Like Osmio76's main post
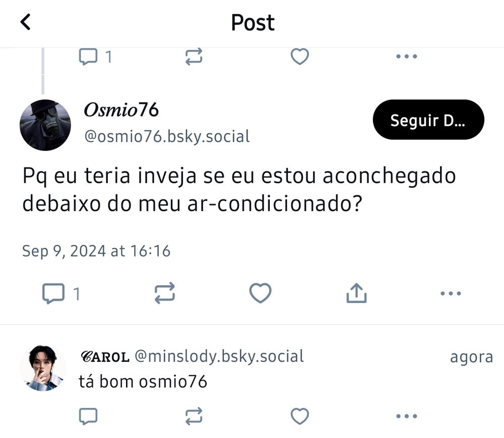 point(261,293)
